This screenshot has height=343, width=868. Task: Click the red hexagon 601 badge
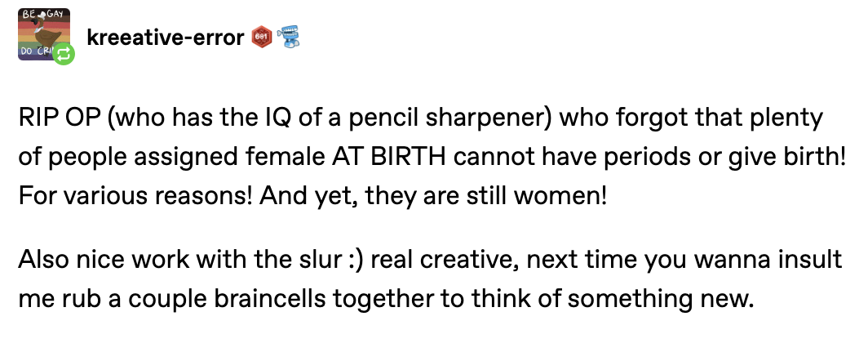[263, 38]
